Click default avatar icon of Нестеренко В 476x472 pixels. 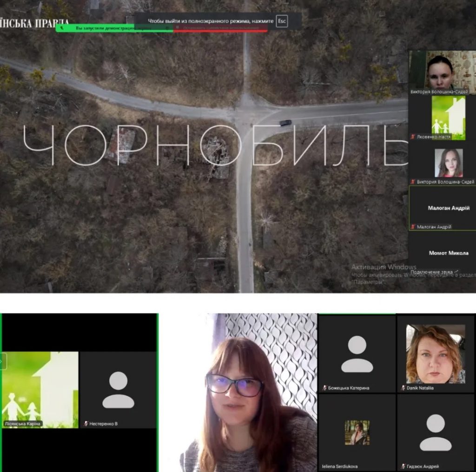[118, 390]
